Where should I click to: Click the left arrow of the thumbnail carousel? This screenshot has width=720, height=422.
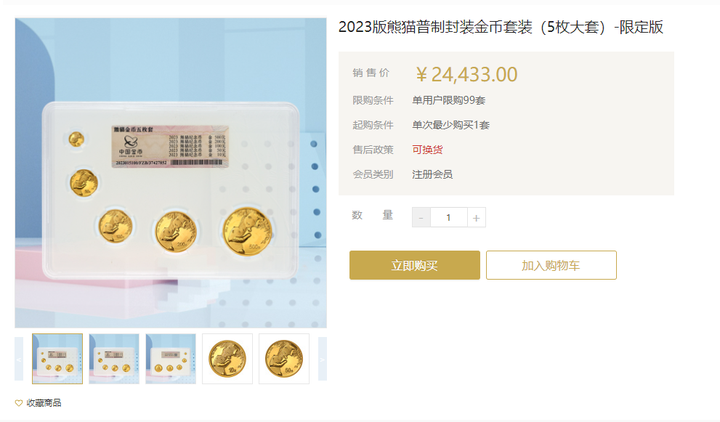point(19,359)
